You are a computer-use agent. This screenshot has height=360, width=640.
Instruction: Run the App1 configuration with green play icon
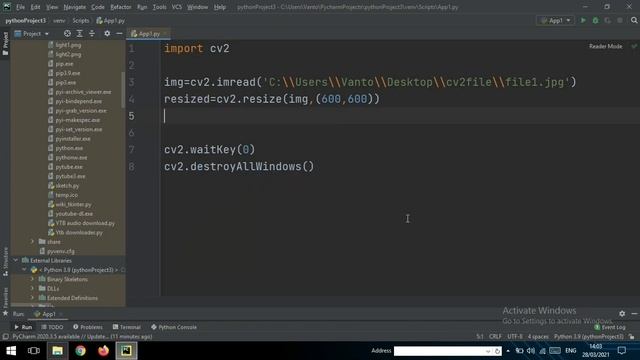tap(583, 20)
